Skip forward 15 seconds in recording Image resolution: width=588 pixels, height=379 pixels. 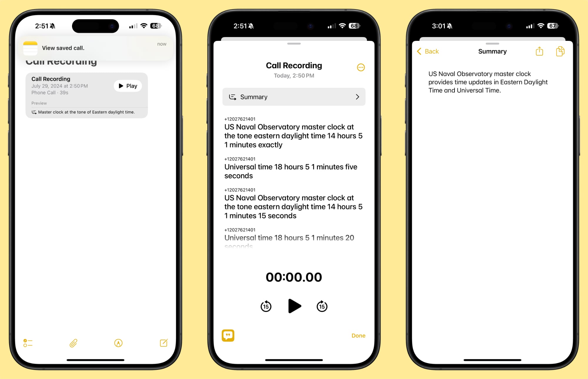tap(322, 307)
